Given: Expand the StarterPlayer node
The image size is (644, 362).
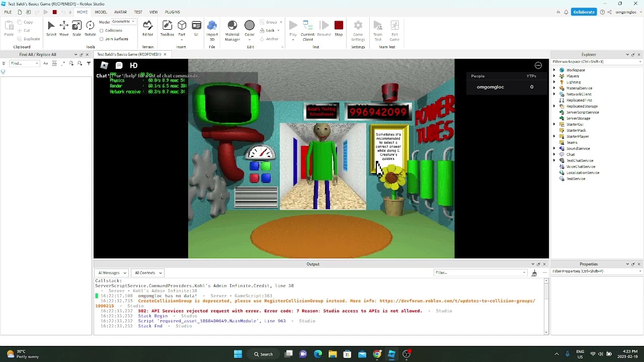Looking at the screenshot, I should click(x=554, y=136).
